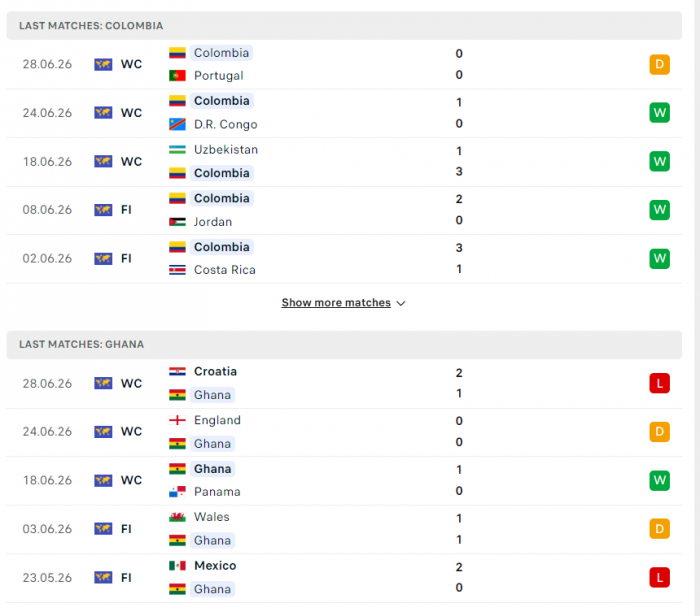
Task: Open the Colombia vs Portugal draw badge
Action: [x=659, y=64]
